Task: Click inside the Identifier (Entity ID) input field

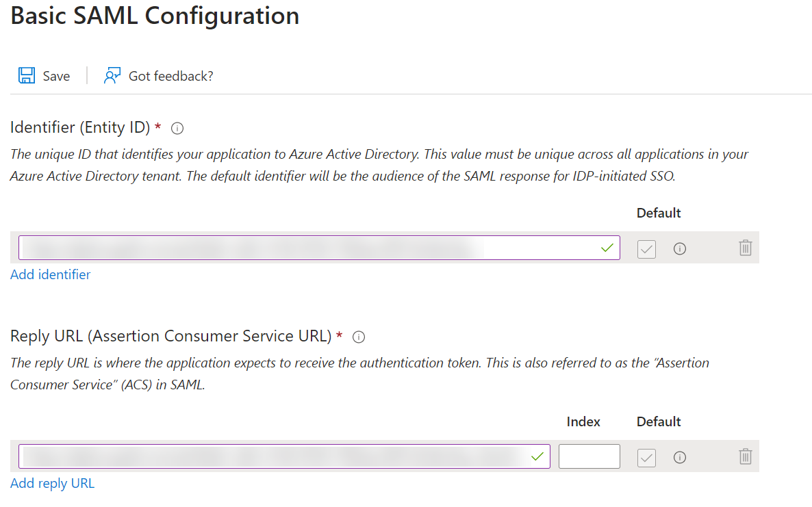Action: [308, 248]
